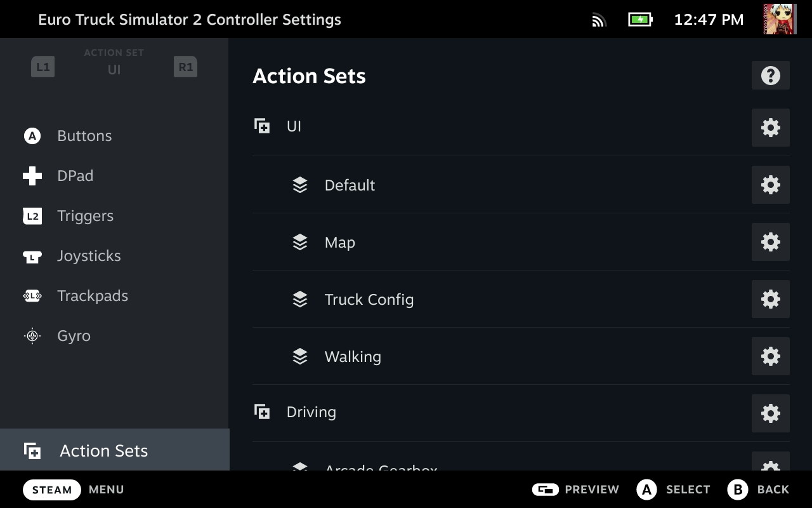Open Walking layer gear settings
The width and height of the screenshot is (812, 508).
click(770, 356)
